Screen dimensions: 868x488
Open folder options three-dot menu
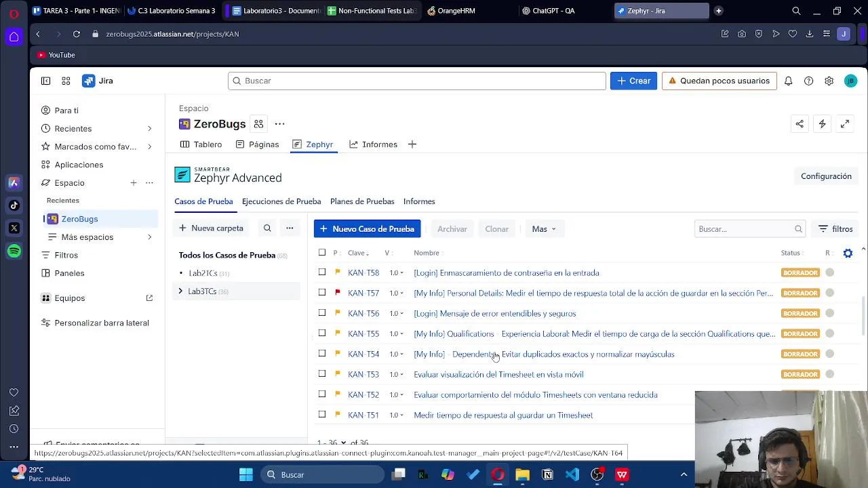[x=290, y=228]
